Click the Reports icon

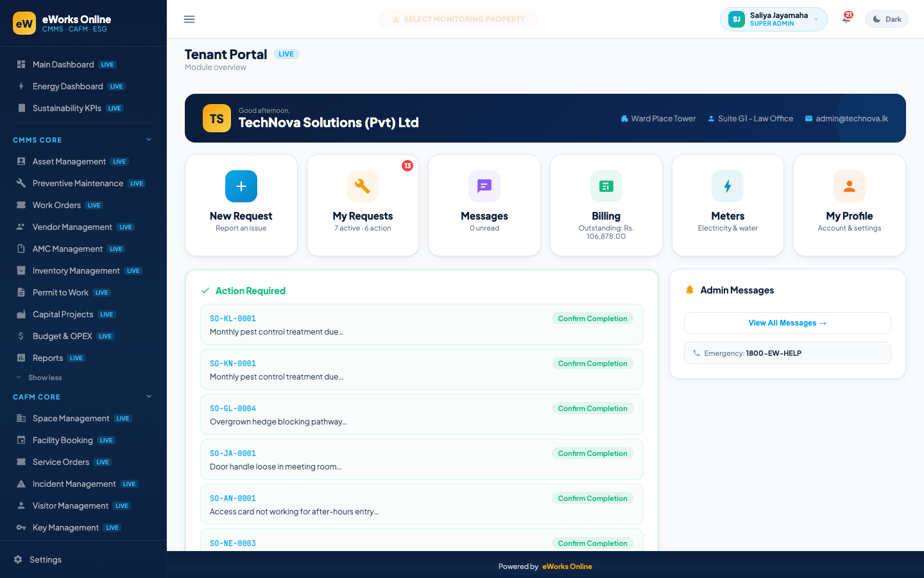21,358
